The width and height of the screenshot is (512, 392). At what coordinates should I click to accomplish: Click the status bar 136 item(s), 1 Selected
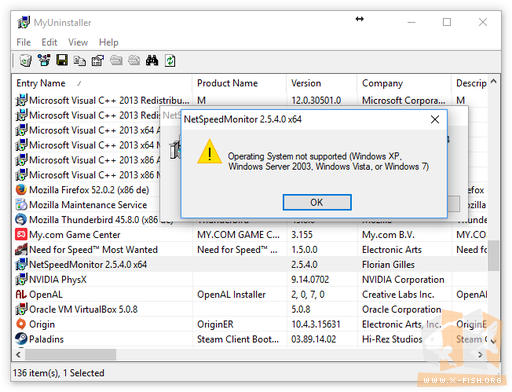[59, 373]
